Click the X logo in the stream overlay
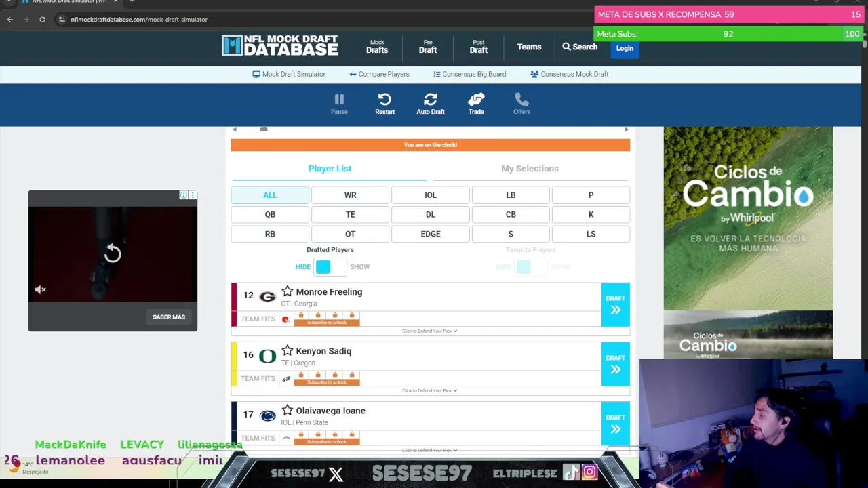The height and width of the screenshot is (488, 868). [x=336, y=474]
